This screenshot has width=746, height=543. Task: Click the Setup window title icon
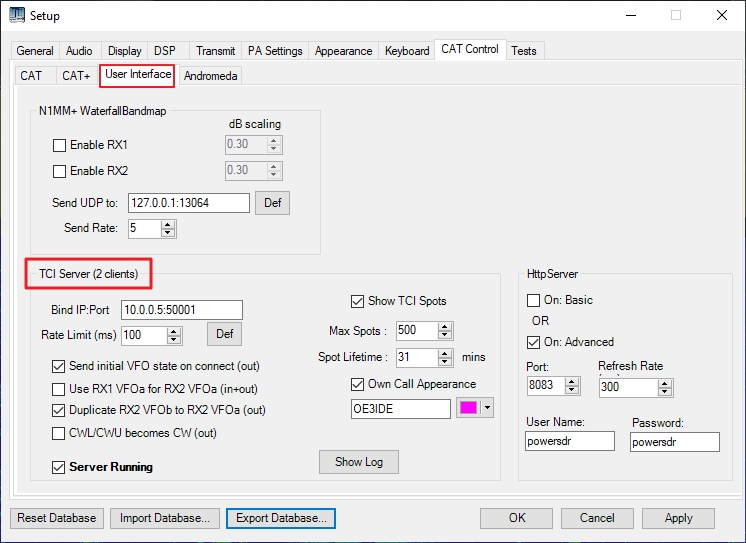[x=16, y=15]
